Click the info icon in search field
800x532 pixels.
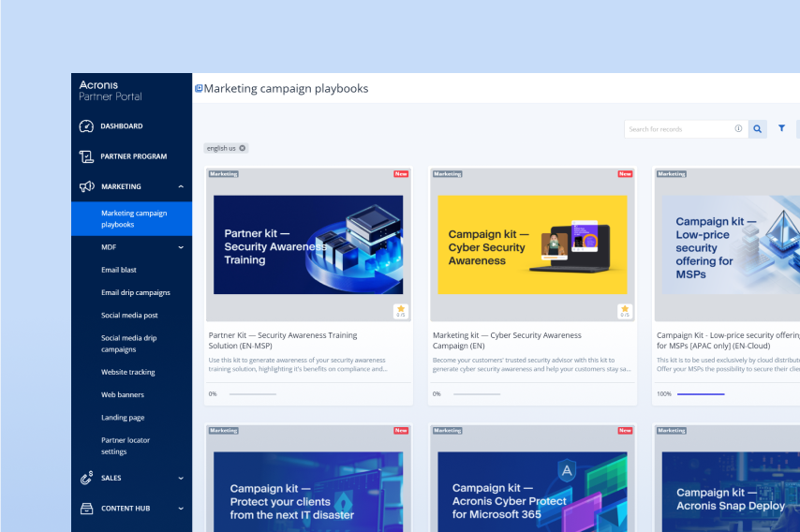click(738, 128)
